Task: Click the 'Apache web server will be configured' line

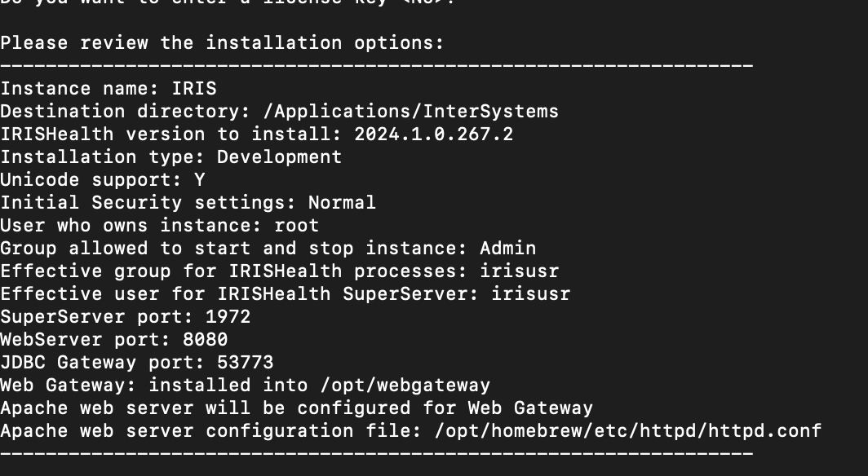Action: coord(296,408)
